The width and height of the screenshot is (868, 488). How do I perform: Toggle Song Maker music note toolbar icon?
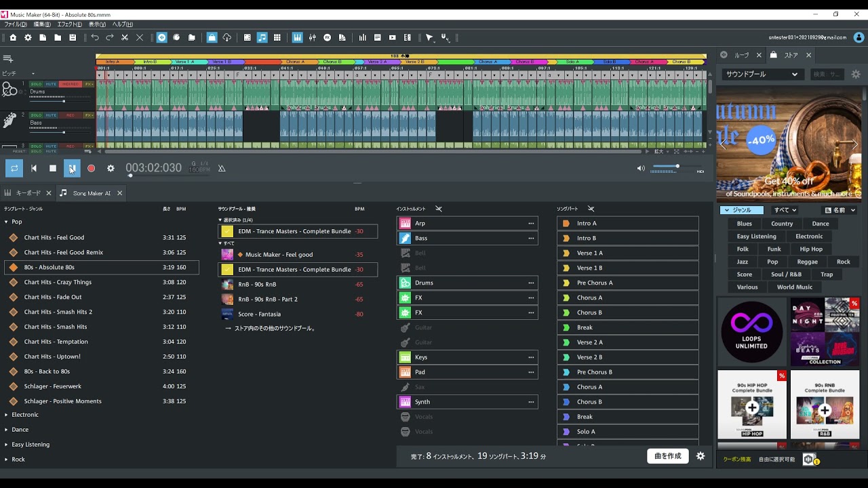[x=262, y=37]
